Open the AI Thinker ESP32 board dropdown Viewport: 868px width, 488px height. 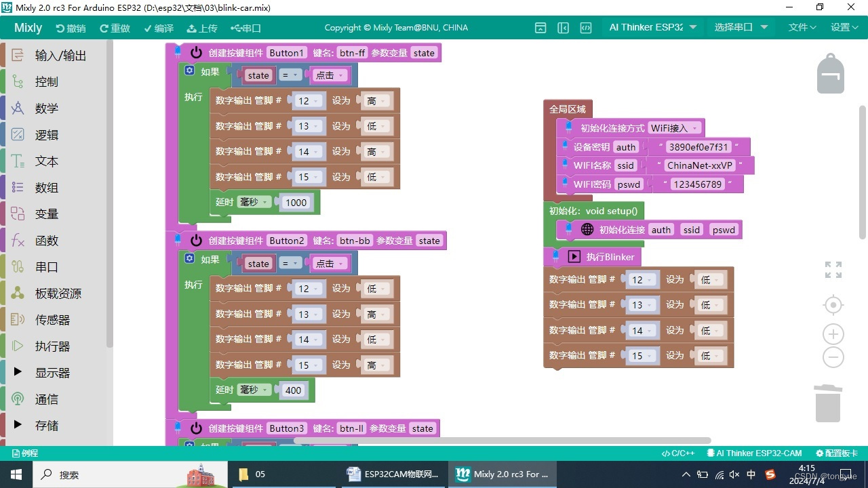coord(652,27)
